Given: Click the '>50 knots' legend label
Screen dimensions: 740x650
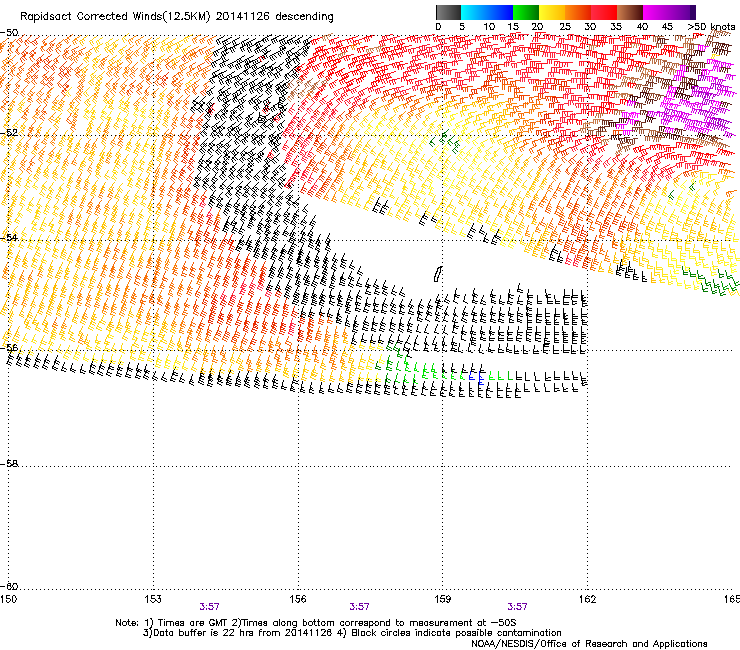Looking at the screenshot, I should point(712,27).
